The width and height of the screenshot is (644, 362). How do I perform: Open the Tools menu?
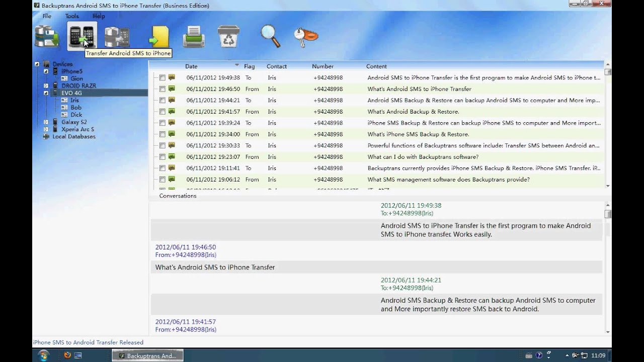coord(72,16)
